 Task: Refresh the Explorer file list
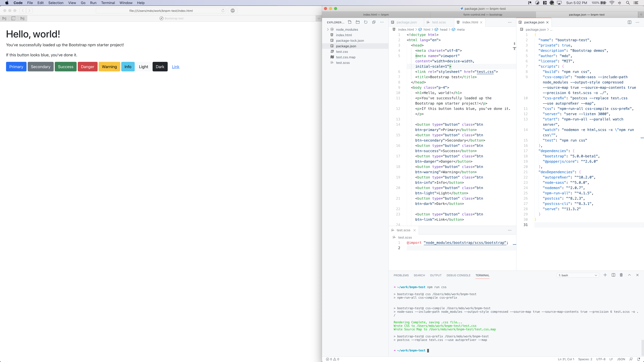[366, 22]
